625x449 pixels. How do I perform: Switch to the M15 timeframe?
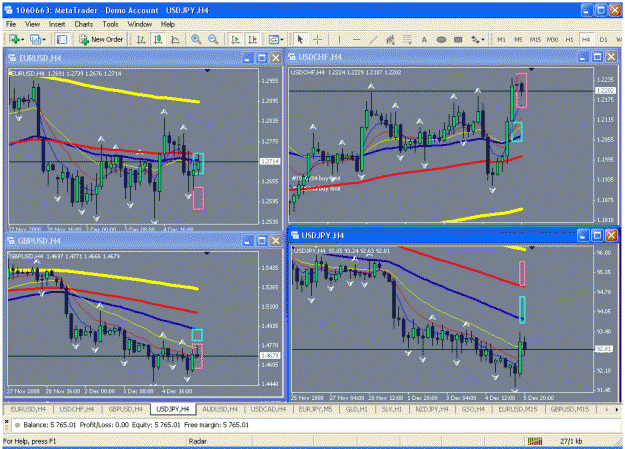(535, 39)
